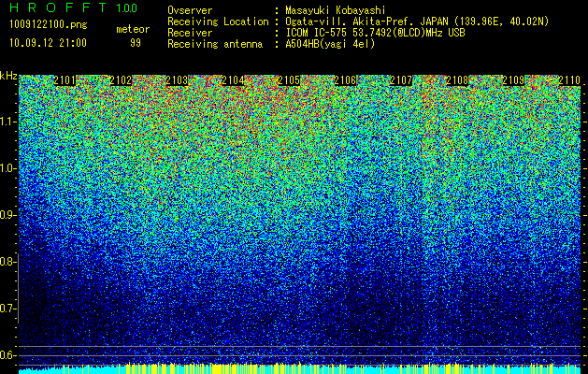Click the 2101 time marker
Image resolution: width=588 pixels, height=374 pixels.
coord(65,80)
